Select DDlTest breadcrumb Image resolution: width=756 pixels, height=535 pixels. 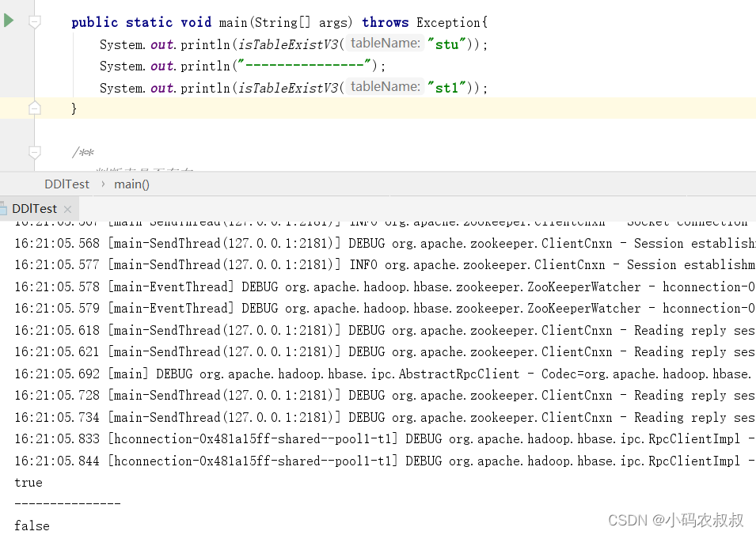(66, 184)
